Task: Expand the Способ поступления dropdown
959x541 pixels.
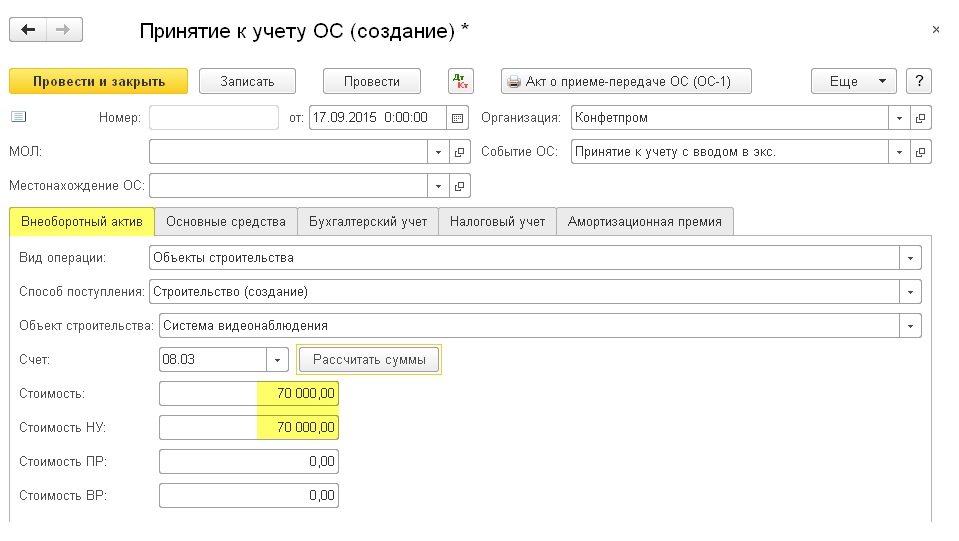Action: point(910,292)
